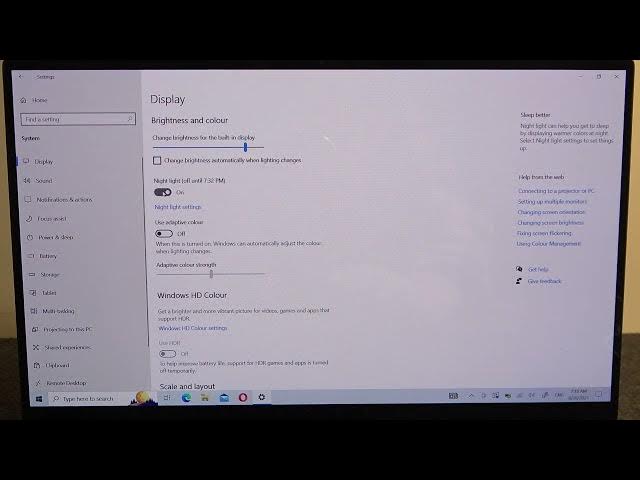
Task: Click the Windows Start button
Action: tap(39, 398)
